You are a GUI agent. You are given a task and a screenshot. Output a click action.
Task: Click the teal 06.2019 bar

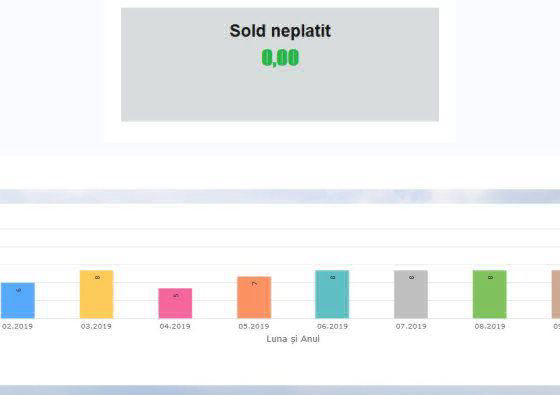(332, 294)
